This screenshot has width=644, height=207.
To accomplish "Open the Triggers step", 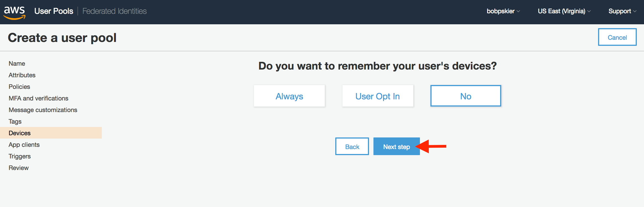I will point(20,156).
